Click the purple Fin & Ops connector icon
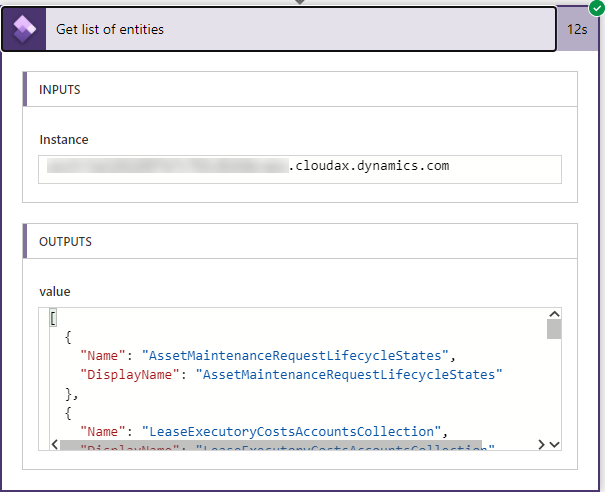This screenshot has height=492, width=605. click(x=24, y=29)
